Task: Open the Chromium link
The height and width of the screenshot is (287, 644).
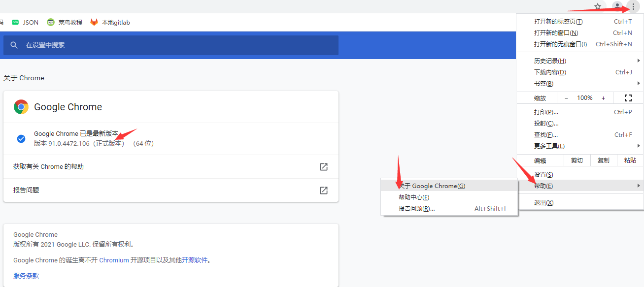Action: point(114,260)
